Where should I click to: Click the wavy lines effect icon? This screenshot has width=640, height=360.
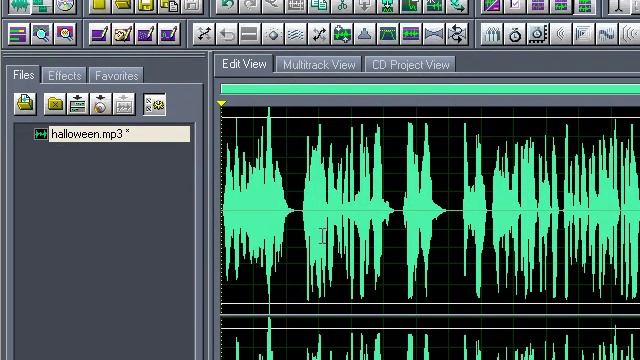click(296, 34)
